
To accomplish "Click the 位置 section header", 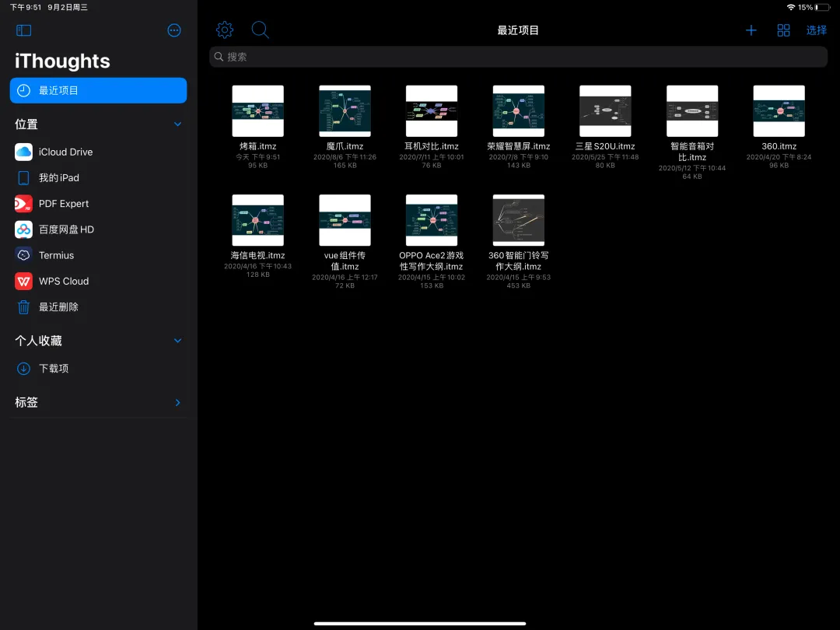I will [26, 124].
